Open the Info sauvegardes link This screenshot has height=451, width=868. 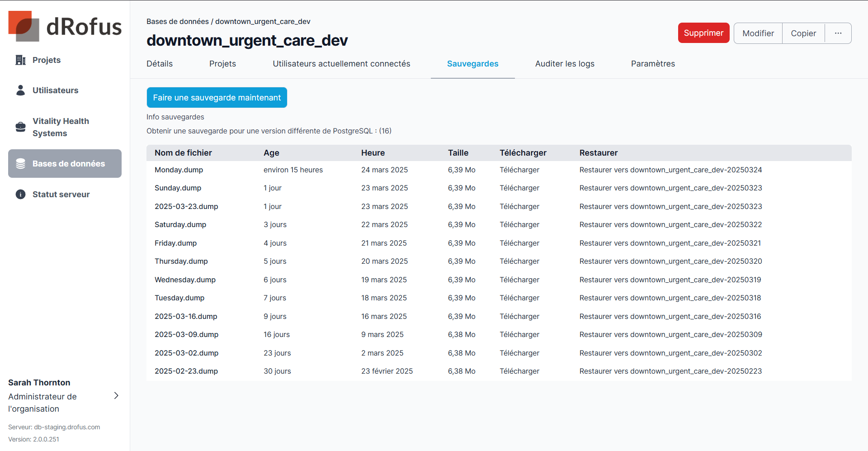[x=175, y=117]
